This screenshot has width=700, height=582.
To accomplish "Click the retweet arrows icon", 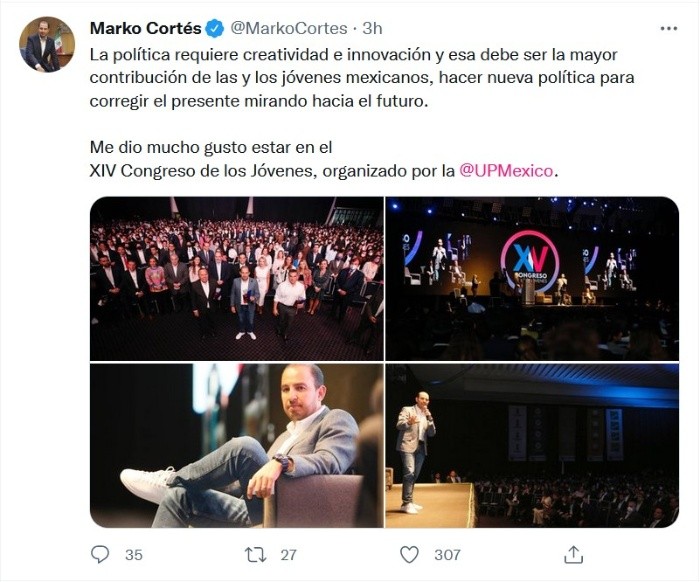I will point(254,554).
